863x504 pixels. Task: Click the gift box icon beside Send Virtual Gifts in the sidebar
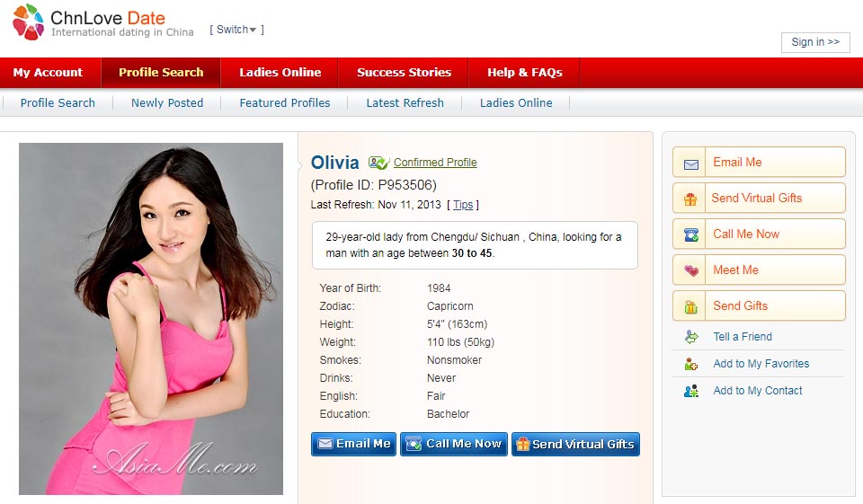tap(690, 199)
